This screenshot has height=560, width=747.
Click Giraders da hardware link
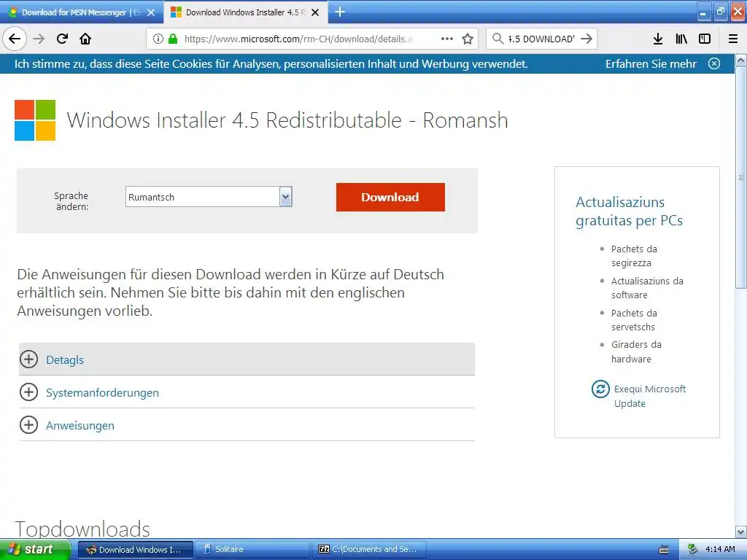pos(636,351)
